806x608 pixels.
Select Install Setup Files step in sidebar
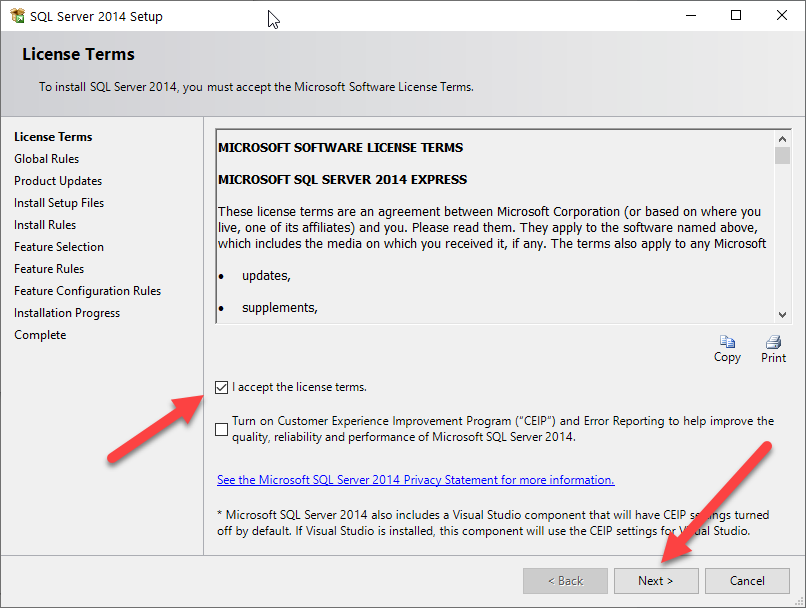click(59, 203)
